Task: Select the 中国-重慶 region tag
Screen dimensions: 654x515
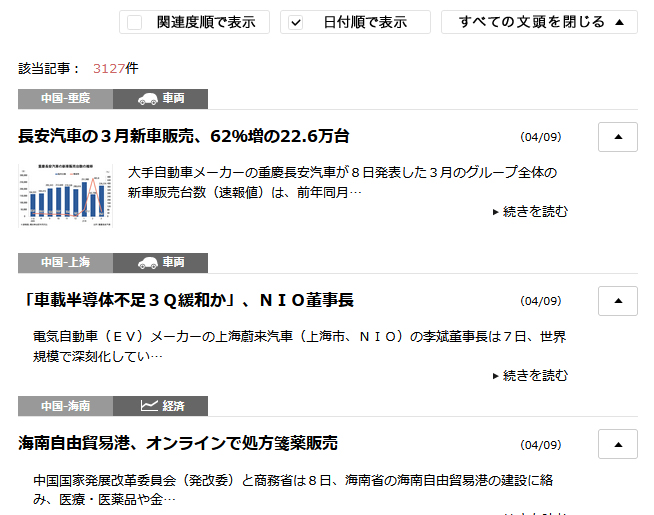Action: pos(65,98)
